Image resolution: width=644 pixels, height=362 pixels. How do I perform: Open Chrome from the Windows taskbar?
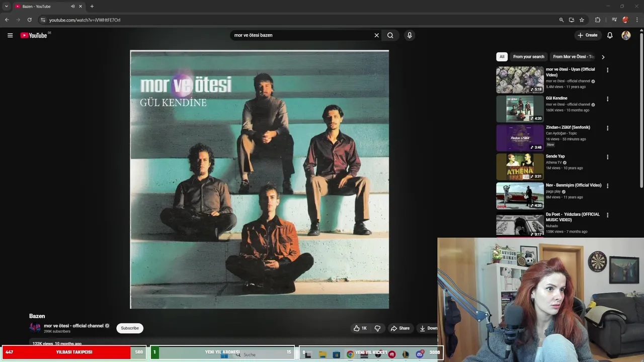350,354
